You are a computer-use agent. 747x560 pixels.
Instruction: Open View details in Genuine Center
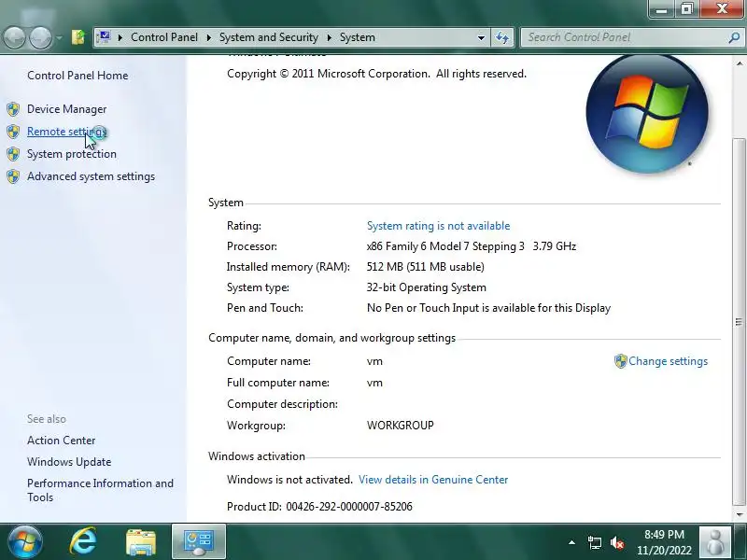pyautogui.click(x=433, y=480)
